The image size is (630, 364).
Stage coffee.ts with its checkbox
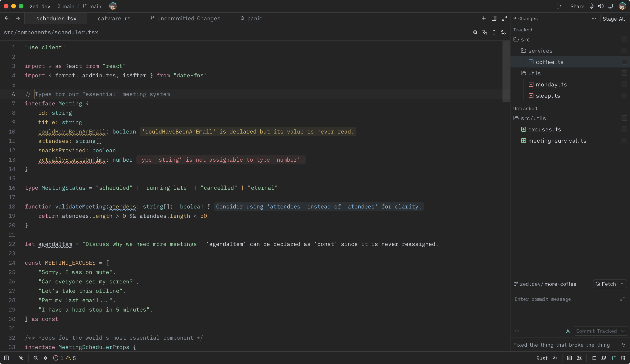click(624, 62)
